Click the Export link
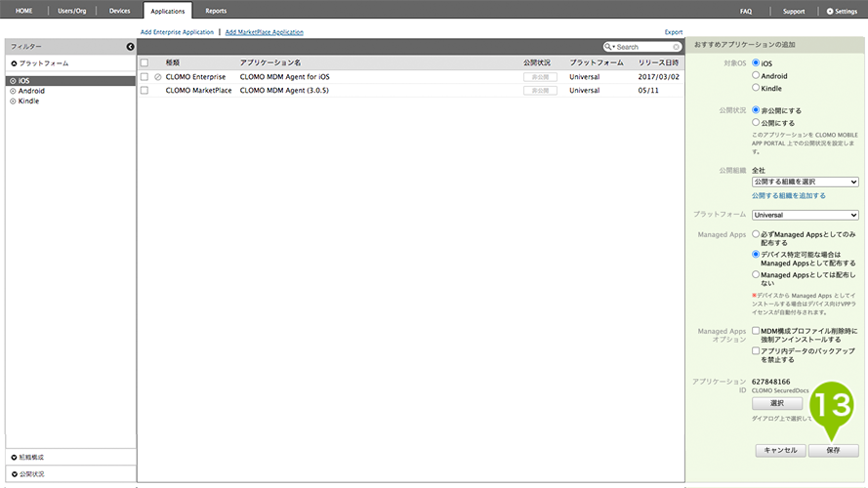Image resolution: width=868 pixels, height=488 pixels. [674, 32]
